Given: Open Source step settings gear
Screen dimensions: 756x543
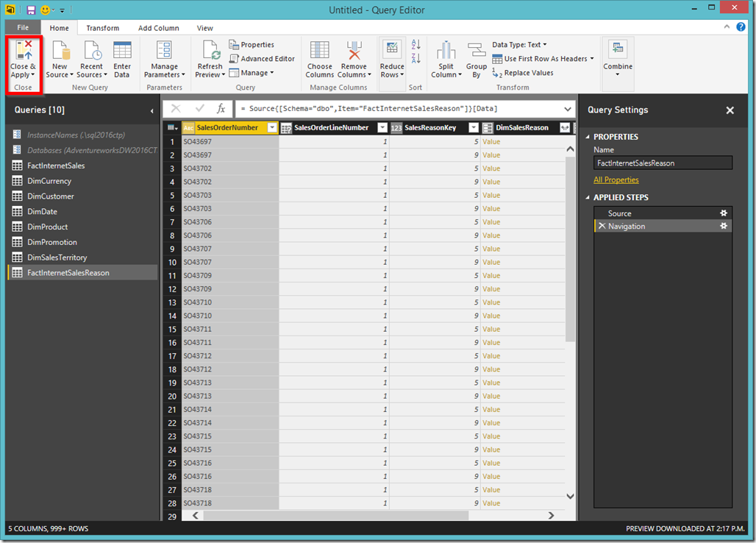Looking at the screenshot, I should (723, 213).
